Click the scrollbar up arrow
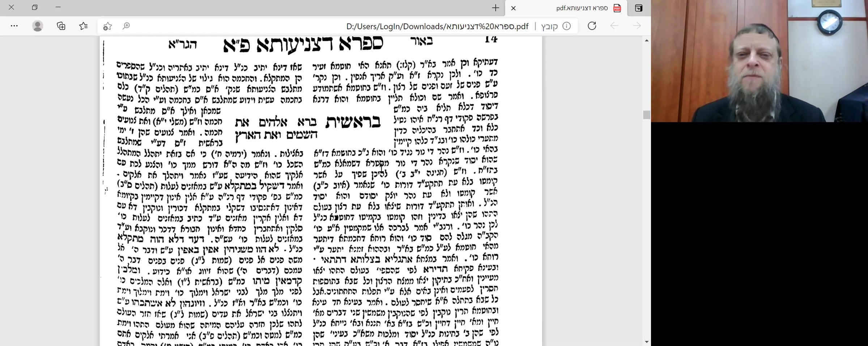This screenshot has height=346, width=868. pyautogui.click(x=647, y=41)
